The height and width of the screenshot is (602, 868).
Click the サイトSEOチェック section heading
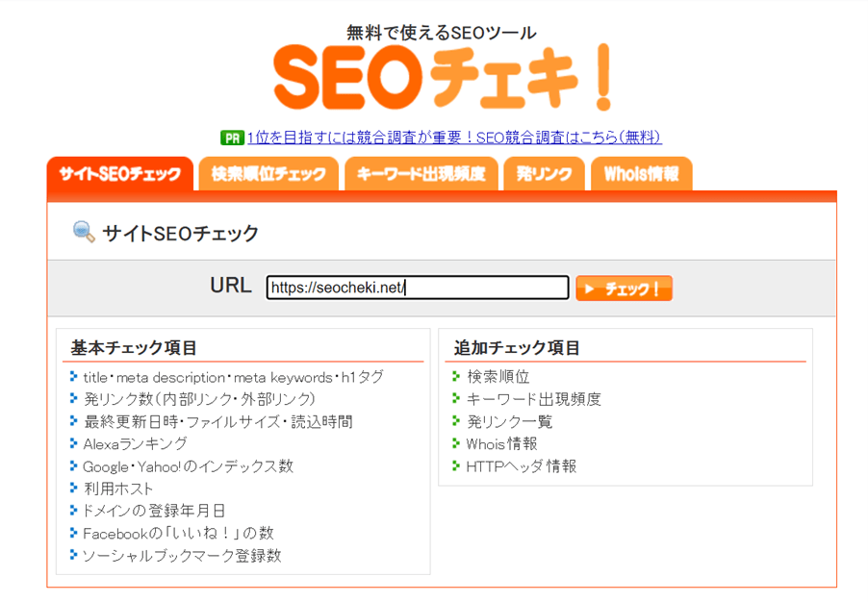(x=181, y=233)
